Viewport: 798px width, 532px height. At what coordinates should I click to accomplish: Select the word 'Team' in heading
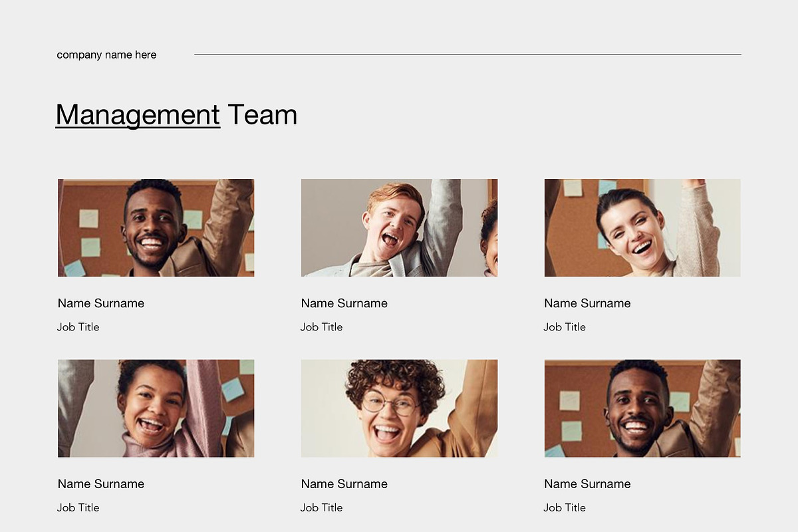[262, 114]
